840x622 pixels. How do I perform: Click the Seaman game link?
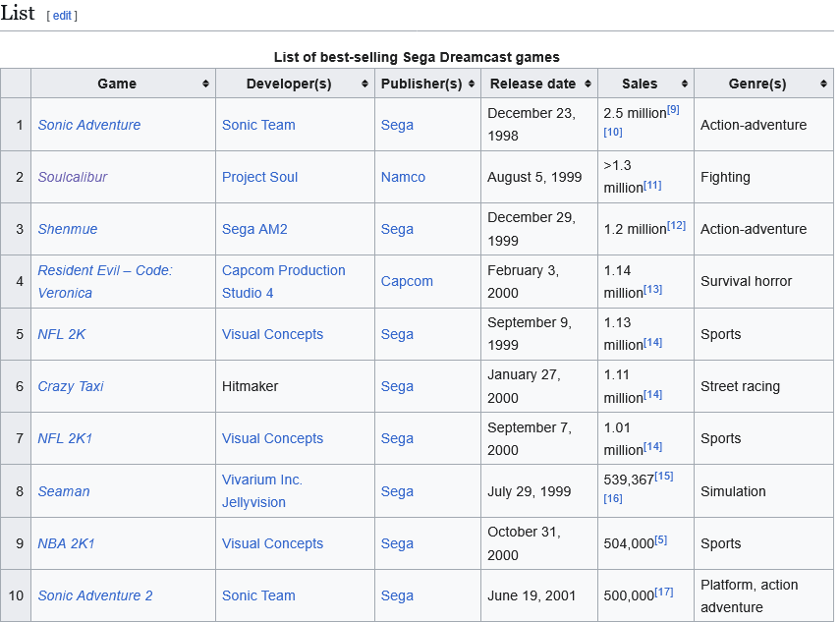64,491
